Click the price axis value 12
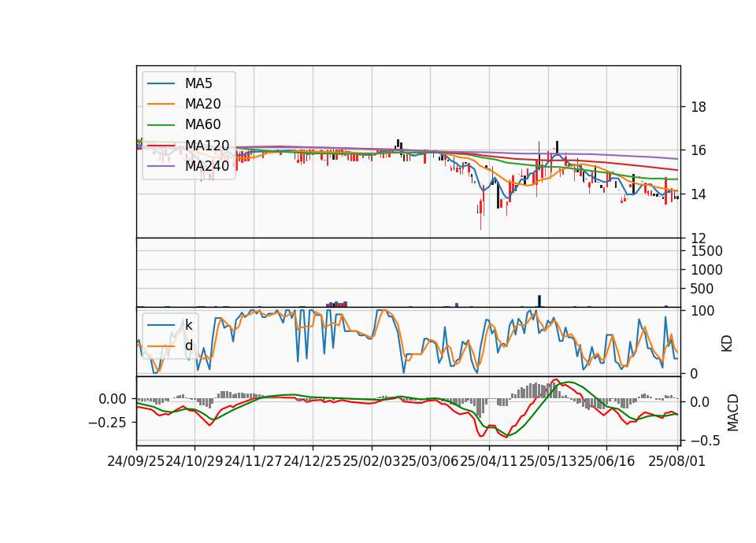This screenshot has height=543, width=756. click(699, 238)
